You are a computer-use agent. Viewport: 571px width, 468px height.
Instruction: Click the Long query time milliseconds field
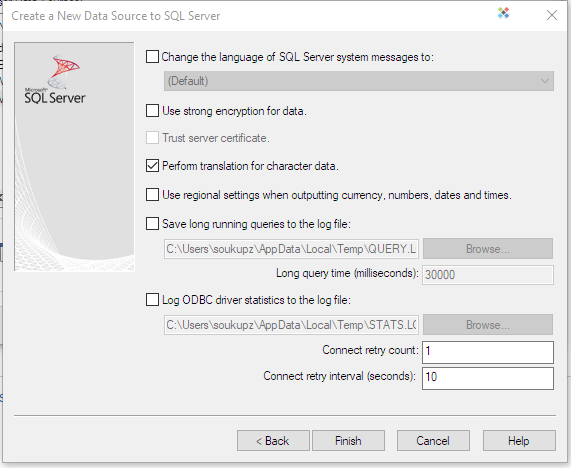(x=488, y=275)
